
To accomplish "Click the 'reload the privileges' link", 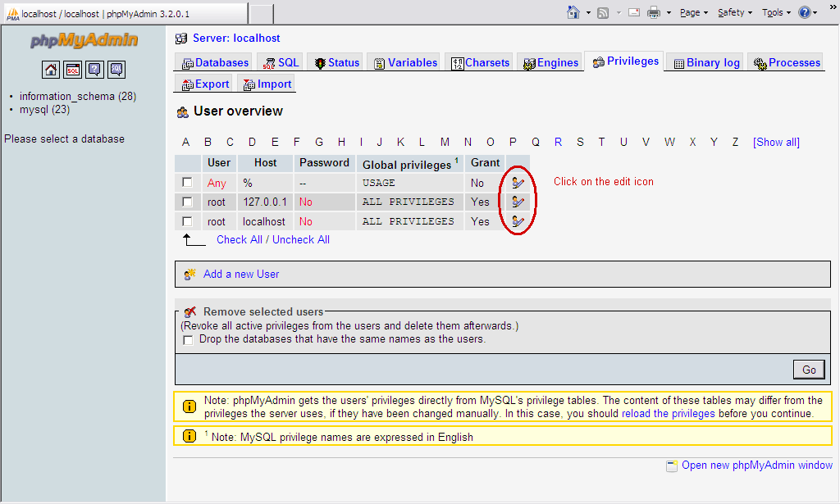I will tap(668, 414).
